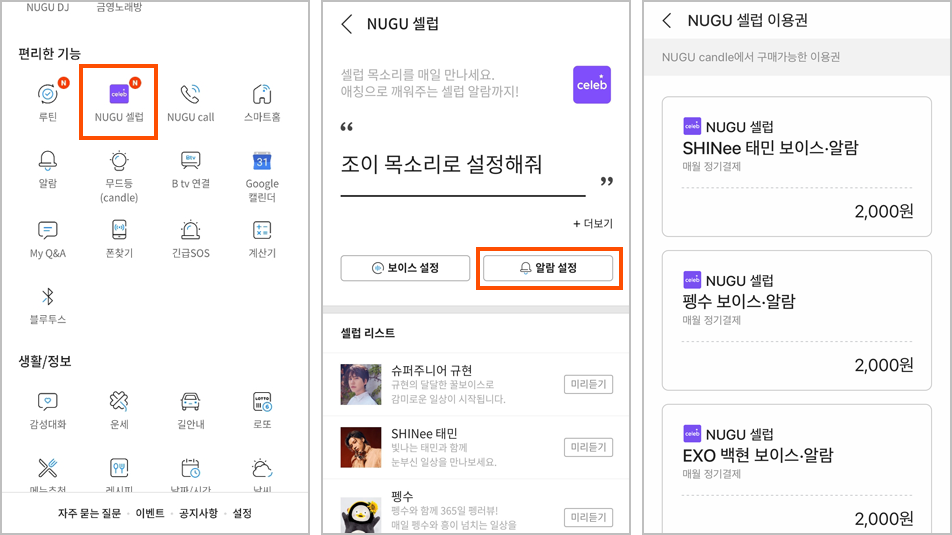
Task: Open 감성대화 heart chat icon
Action: [47, 401]
